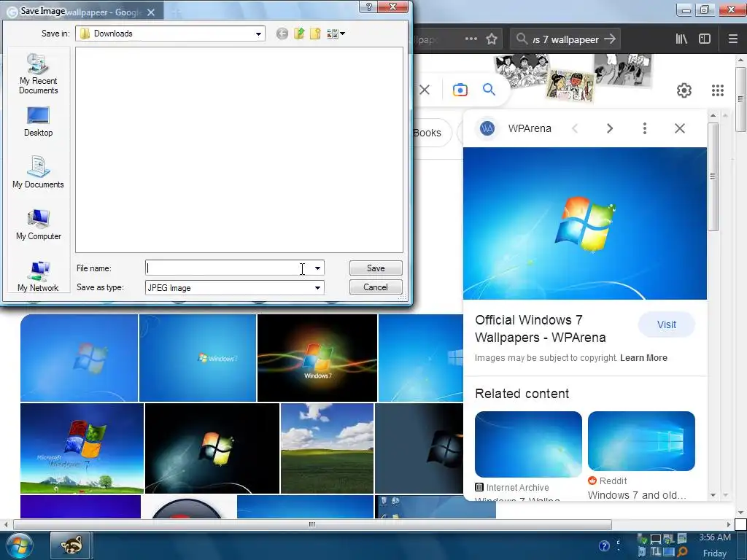This screenshot has width=747, height=560.
Task: Open Google quick settings gear
Action: 684,90
